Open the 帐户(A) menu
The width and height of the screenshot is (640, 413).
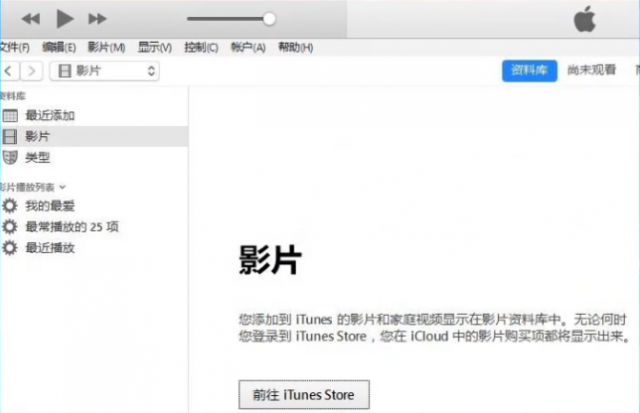point(248,47)
